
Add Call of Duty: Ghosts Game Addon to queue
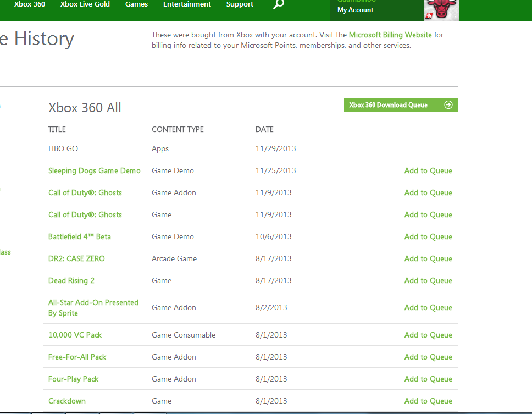428,193
